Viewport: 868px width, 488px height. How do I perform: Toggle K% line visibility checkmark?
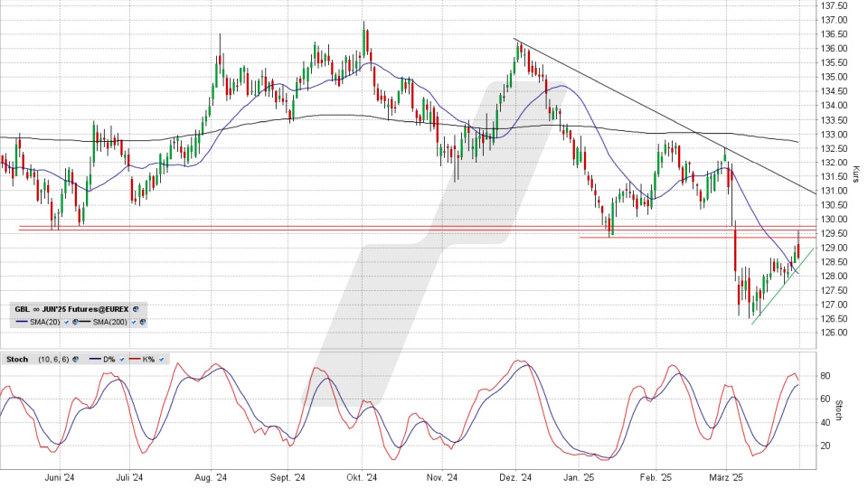161,360
